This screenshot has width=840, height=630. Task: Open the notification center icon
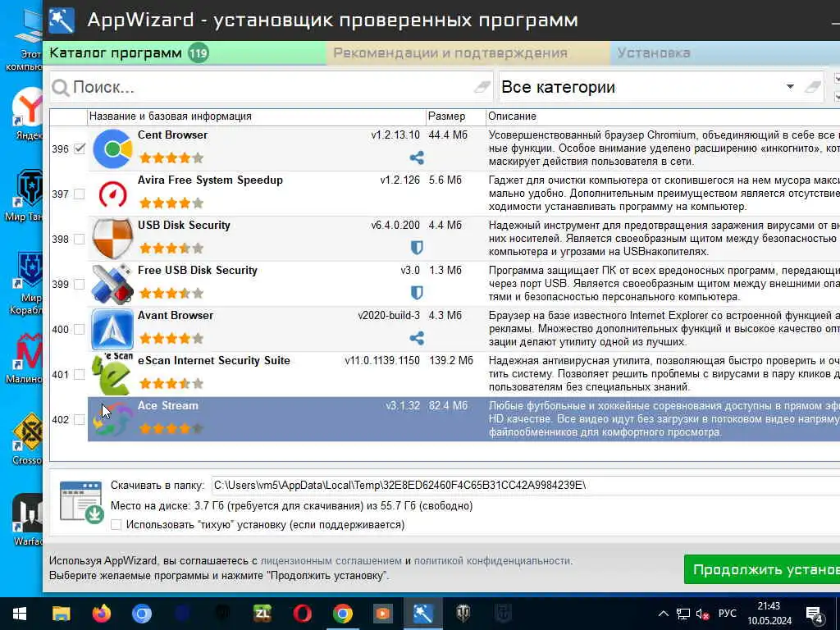[815, 614]
